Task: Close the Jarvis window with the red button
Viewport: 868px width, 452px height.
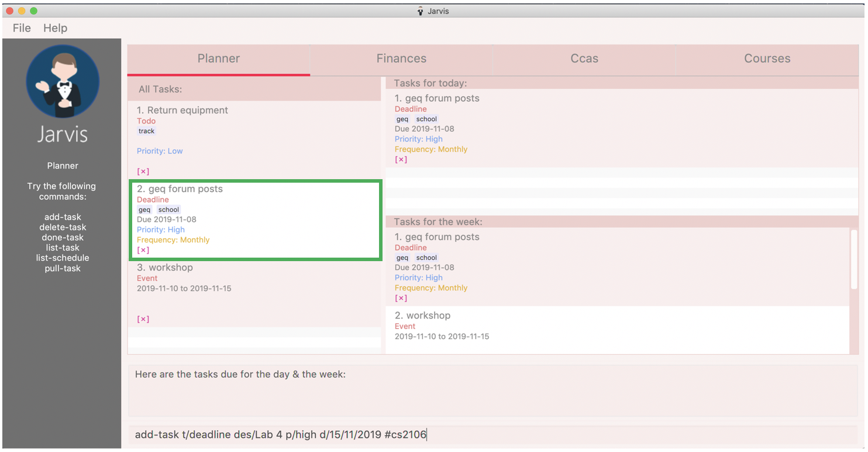Action: pos(9,11)
